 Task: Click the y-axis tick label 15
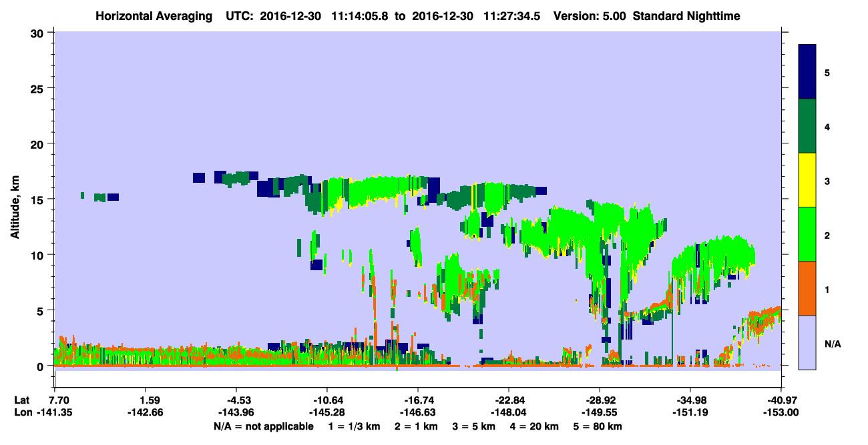click(x=39, y=199)
